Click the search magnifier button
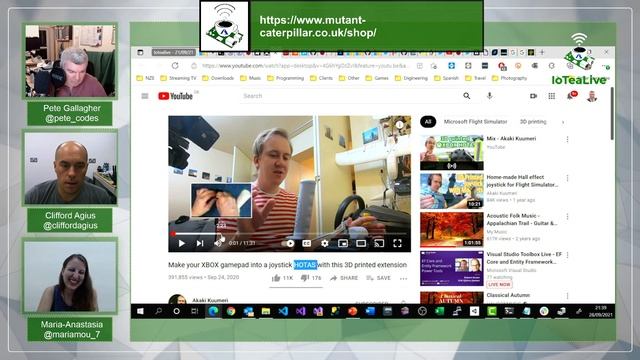The image size is (640, 360). tap(467, 96)
